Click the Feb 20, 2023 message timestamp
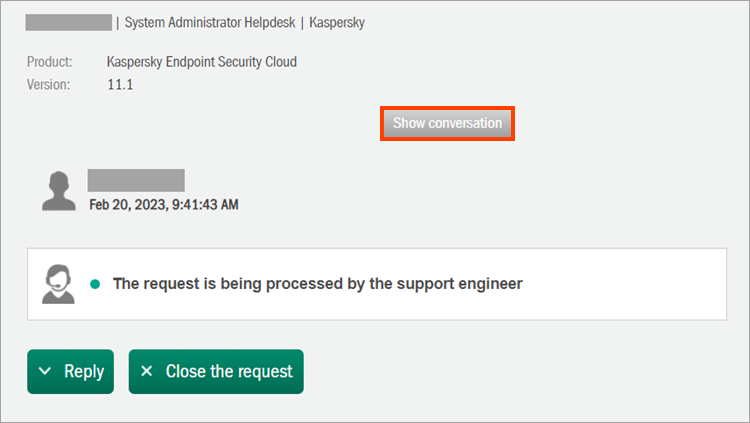Screen dimensions: 750x423 pyautogui.click(x=163, y=205)
